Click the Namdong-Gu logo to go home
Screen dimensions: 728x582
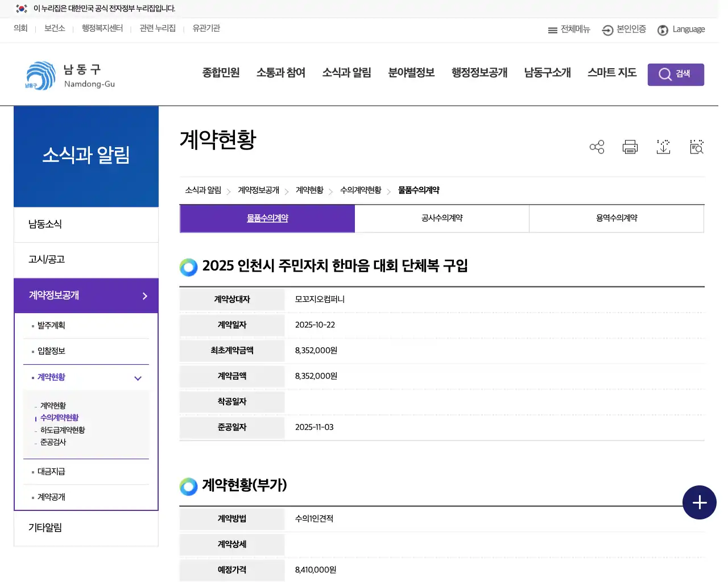click(x=68, y=74)
